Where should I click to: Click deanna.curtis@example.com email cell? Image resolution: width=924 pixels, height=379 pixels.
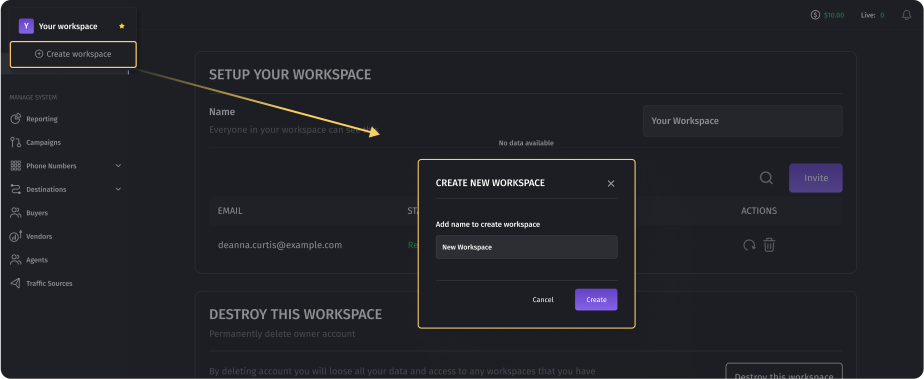[x=280, y=245]
